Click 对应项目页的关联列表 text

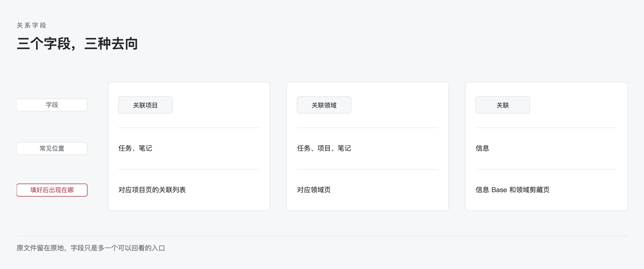pos(152,190)
